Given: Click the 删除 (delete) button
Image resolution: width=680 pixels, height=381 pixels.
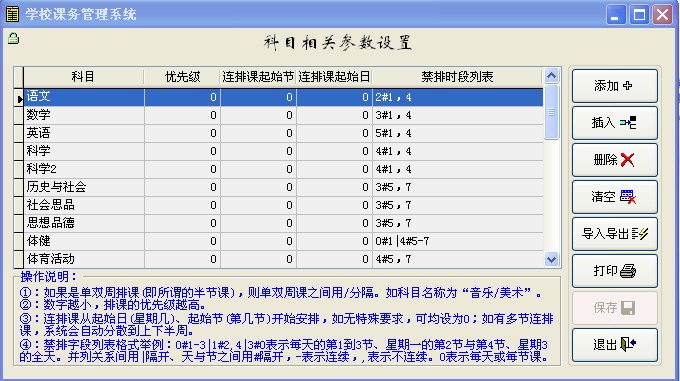Looking at the screenshot, I should [x=615, y=160].
